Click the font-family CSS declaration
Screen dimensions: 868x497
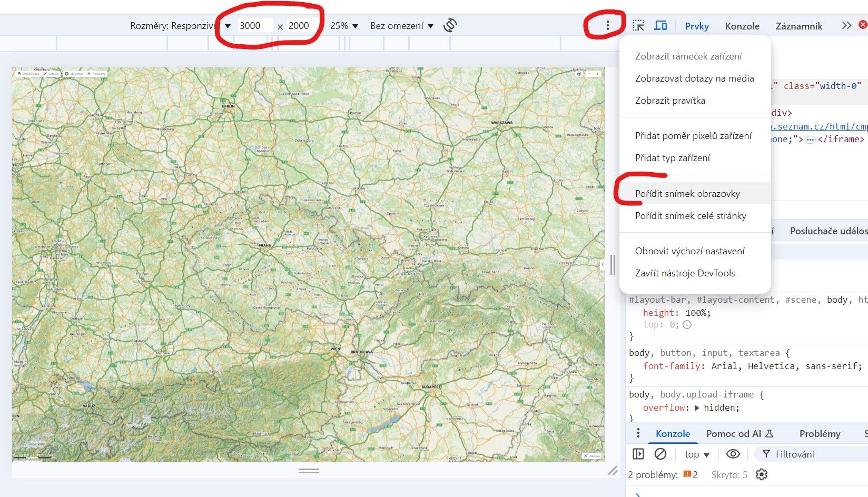752,366
